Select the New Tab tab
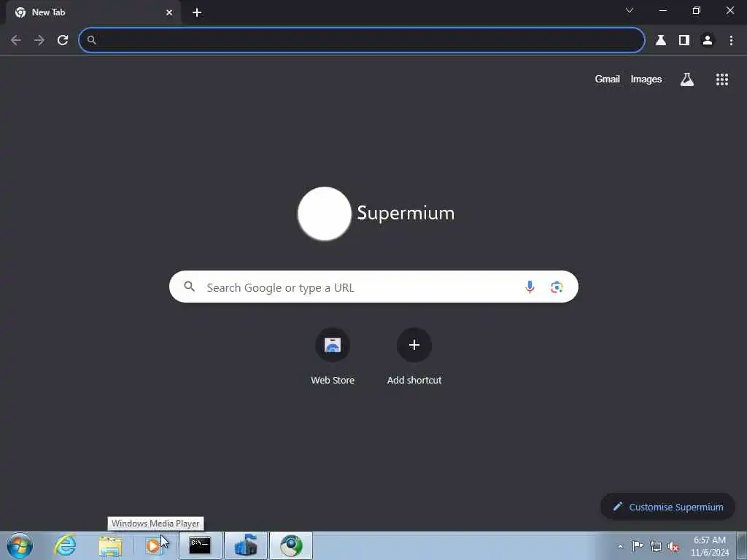 coord(93,12)
